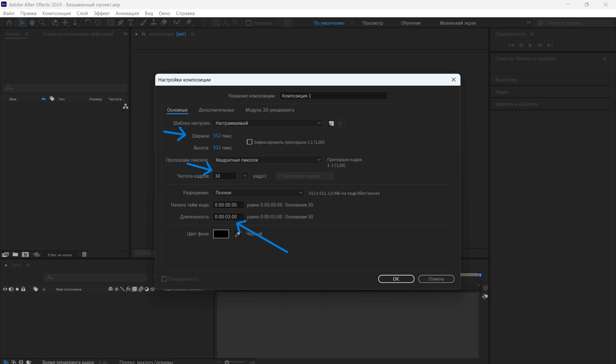Click the delete preset trash icon
The width and height of the screenshot is (616, 364).
click(x=340, y=123)
